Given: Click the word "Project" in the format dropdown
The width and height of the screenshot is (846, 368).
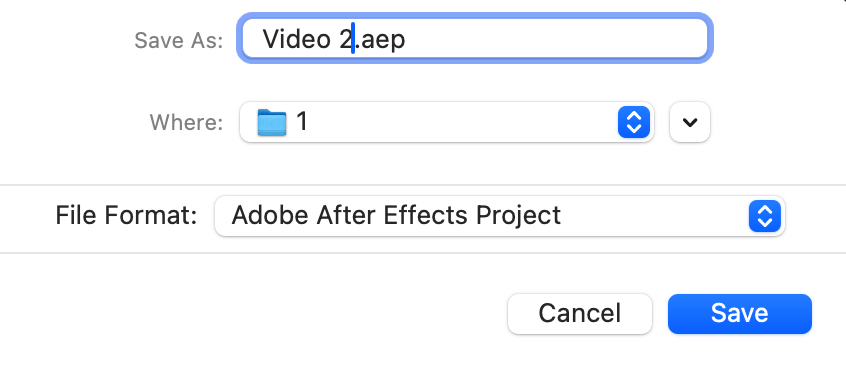Looking at the screenshot, I should point(518,217).
